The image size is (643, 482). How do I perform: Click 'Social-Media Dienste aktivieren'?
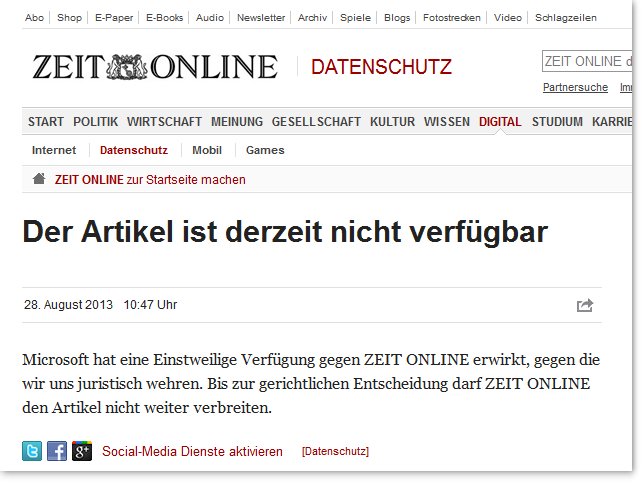pyautogui.click(x=192, y=451)
